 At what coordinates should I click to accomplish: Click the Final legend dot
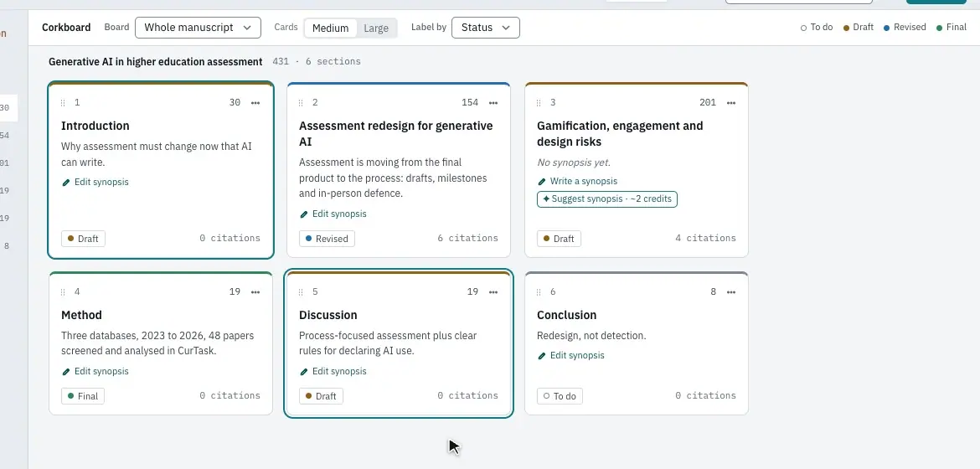pyautogui.click(x=939, y=28)
